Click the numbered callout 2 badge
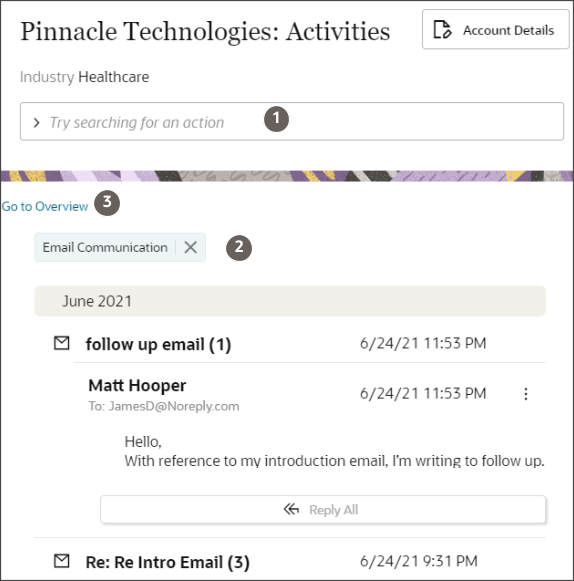This screenshot has width=574, height=581. point(239,248)
